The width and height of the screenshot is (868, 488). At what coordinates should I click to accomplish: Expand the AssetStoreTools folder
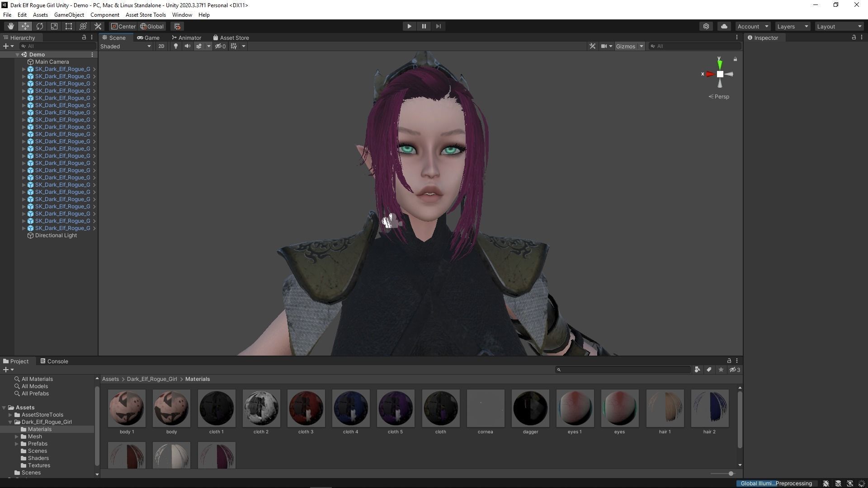[10, 415]
